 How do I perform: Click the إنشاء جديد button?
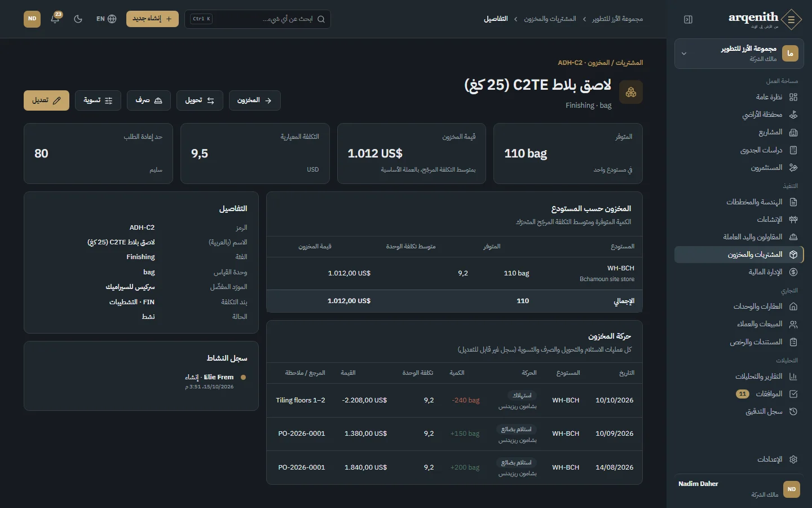click(152, 19)
